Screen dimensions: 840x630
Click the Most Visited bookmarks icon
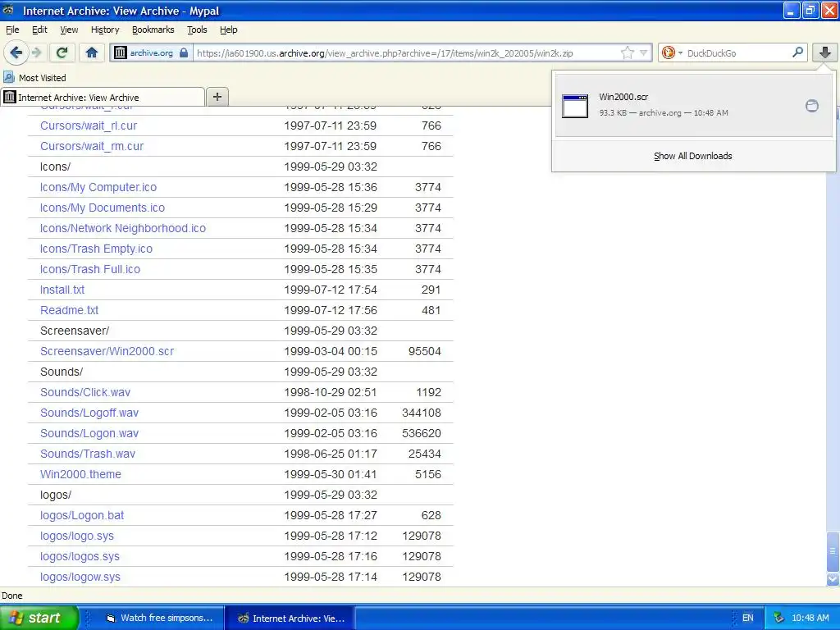tap(8, 77)
